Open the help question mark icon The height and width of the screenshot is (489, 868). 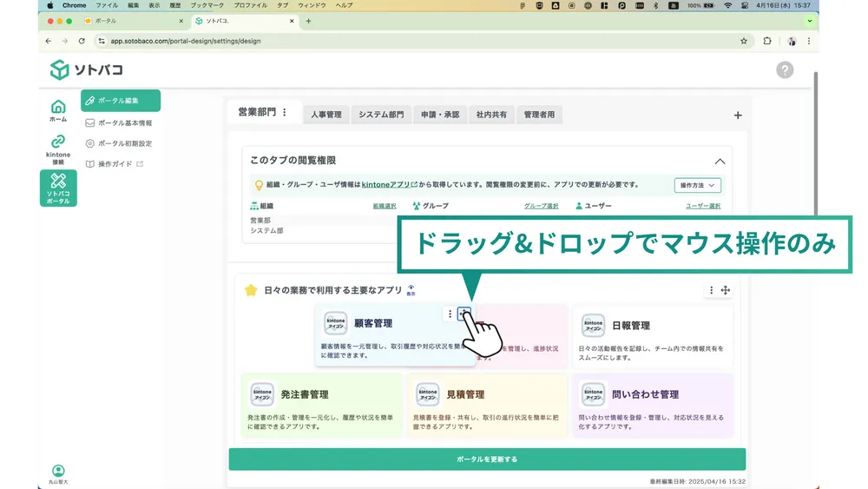click(x=785, y=70)
